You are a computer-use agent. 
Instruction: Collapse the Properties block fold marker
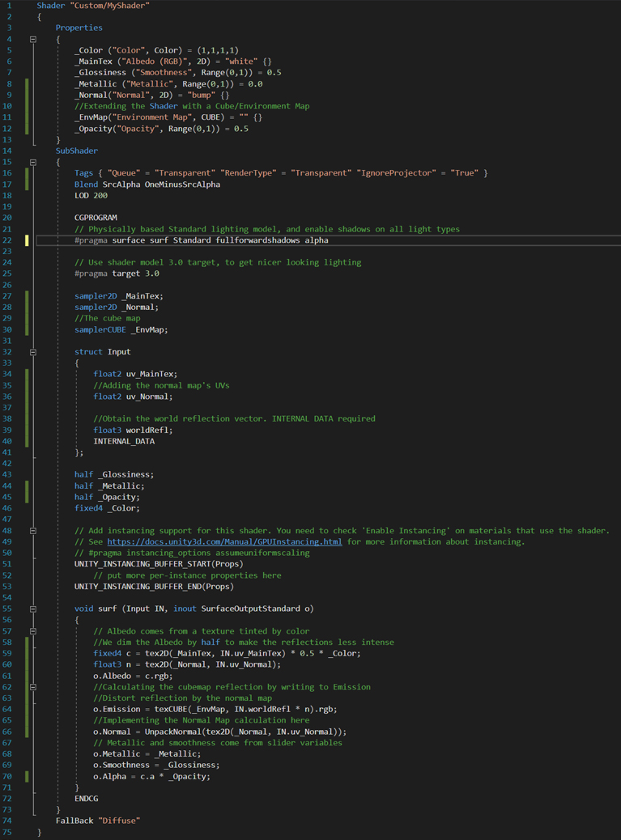33,39
